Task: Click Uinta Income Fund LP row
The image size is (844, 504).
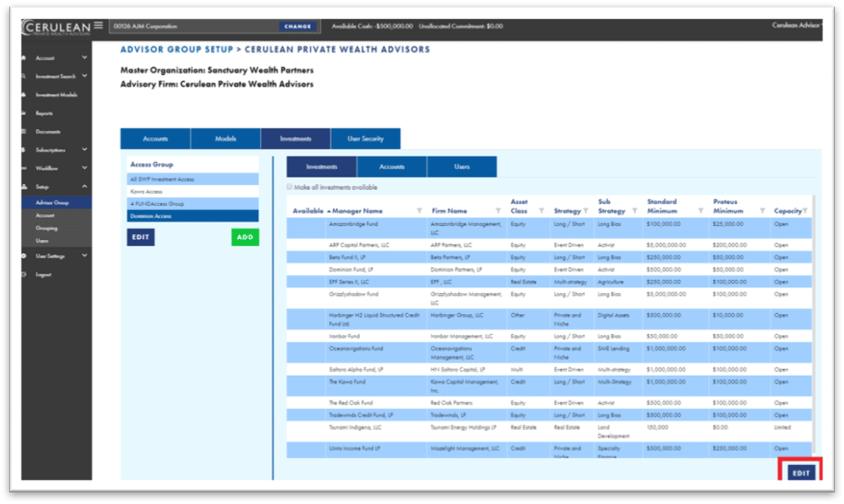Action: [549, 450]
